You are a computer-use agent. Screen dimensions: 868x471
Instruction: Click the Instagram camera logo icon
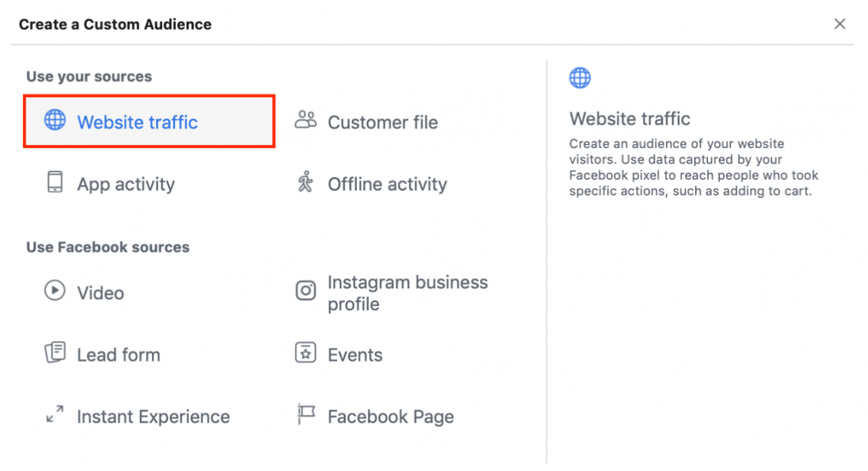(x=306, y=291)
